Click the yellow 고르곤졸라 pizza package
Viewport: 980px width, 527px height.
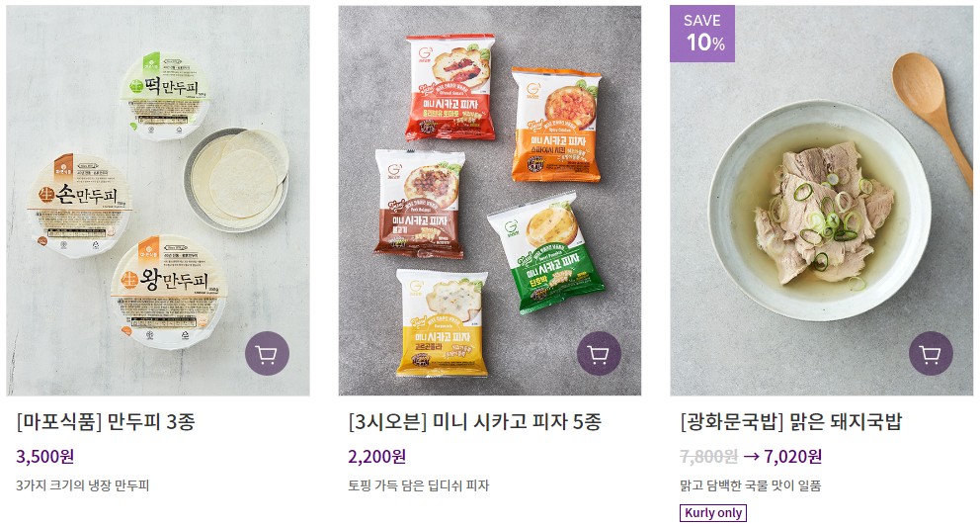tap(443, 323)
